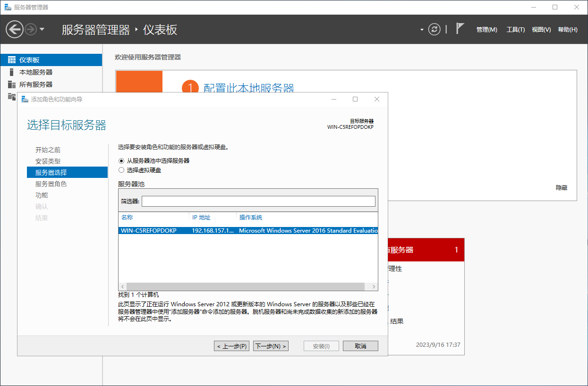Open the dropdown arrow left of refresh
This screenshot has width=588, height=386.
422,30
